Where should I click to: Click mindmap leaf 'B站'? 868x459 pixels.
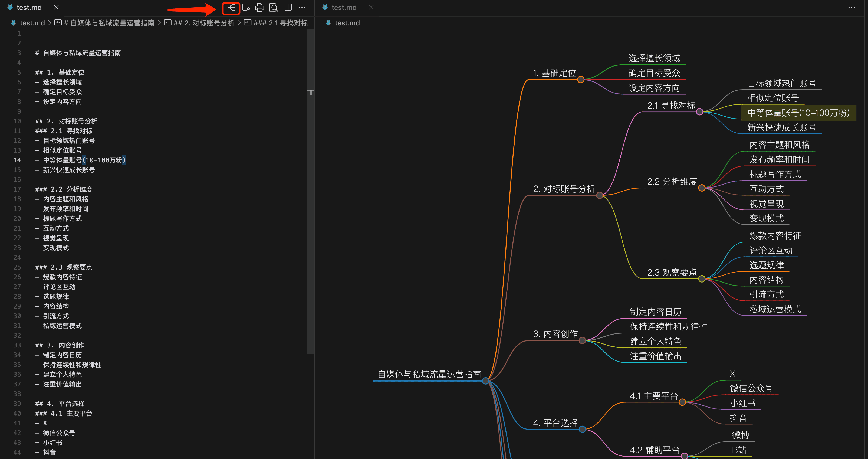(x=739, y=450)
